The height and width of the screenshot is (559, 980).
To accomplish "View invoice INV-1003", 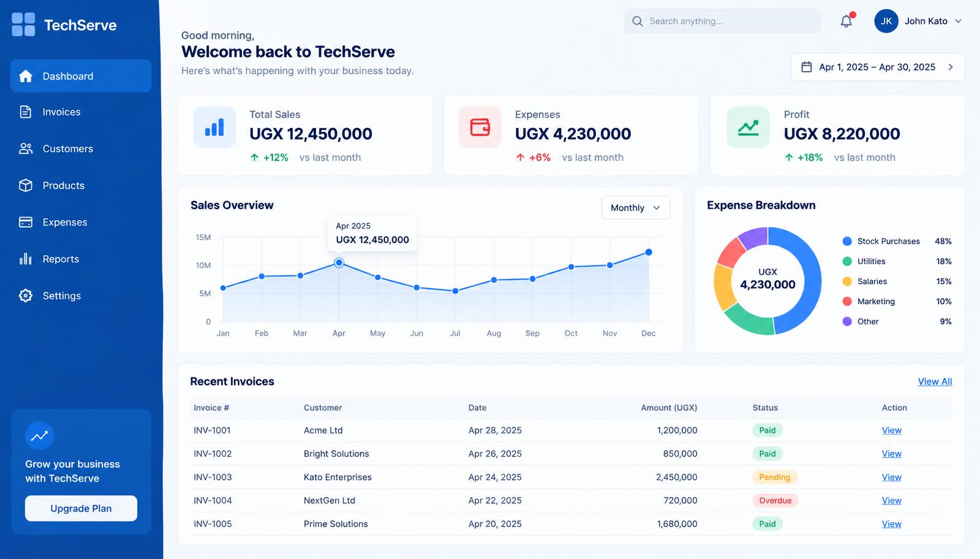I will click(x=892, y=477).
